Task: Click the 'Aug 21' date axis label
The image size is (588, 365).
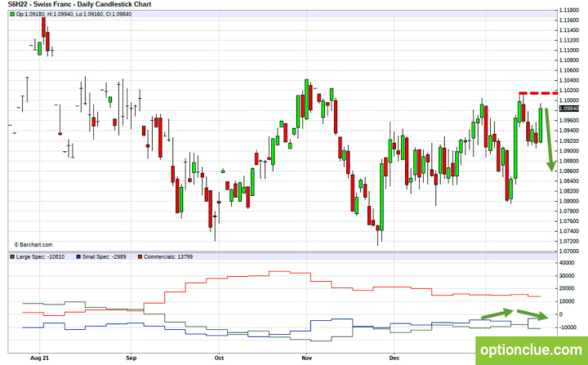Action: 40,358
